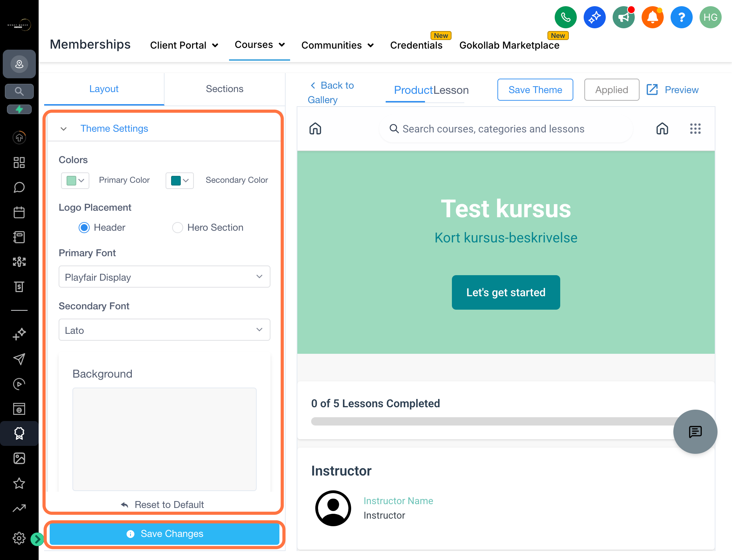Click the memberships badge icon in sidebar

pyautogui.click(x=19, y=433)
